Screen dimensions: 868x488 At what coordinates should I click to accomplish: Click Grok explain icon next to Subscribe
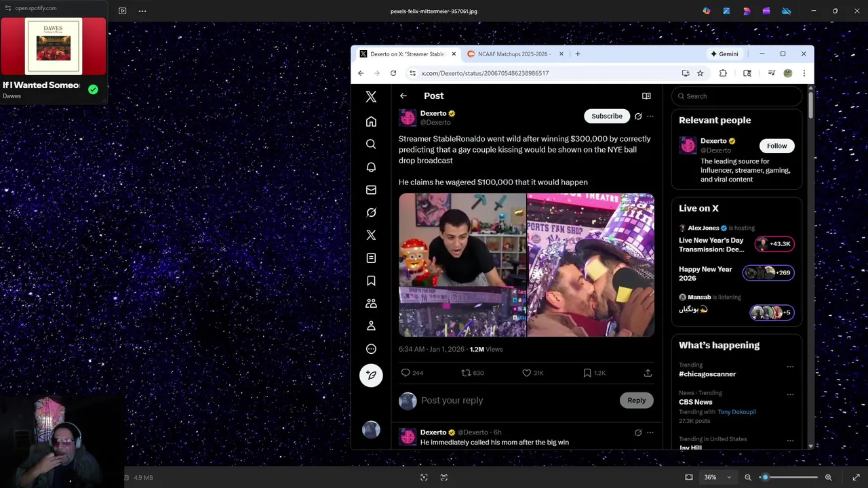click(x=638, y=116)
